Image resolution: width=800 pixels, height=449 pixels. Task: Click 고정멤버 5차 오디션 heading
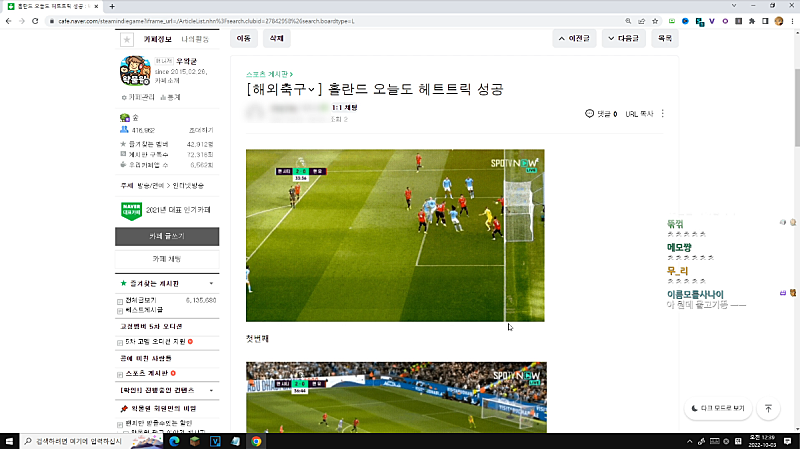(x=151, y=326)
